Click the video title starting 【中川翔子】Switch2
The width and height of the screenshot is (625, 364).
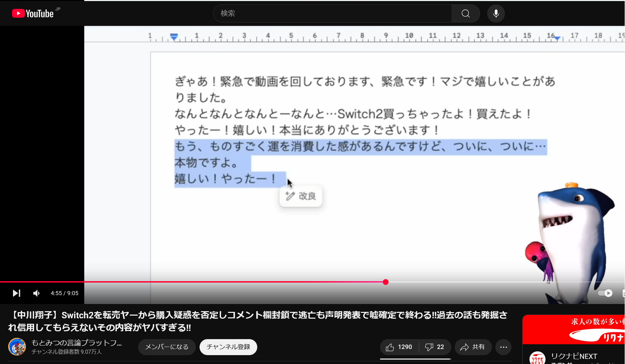[258, 321]
